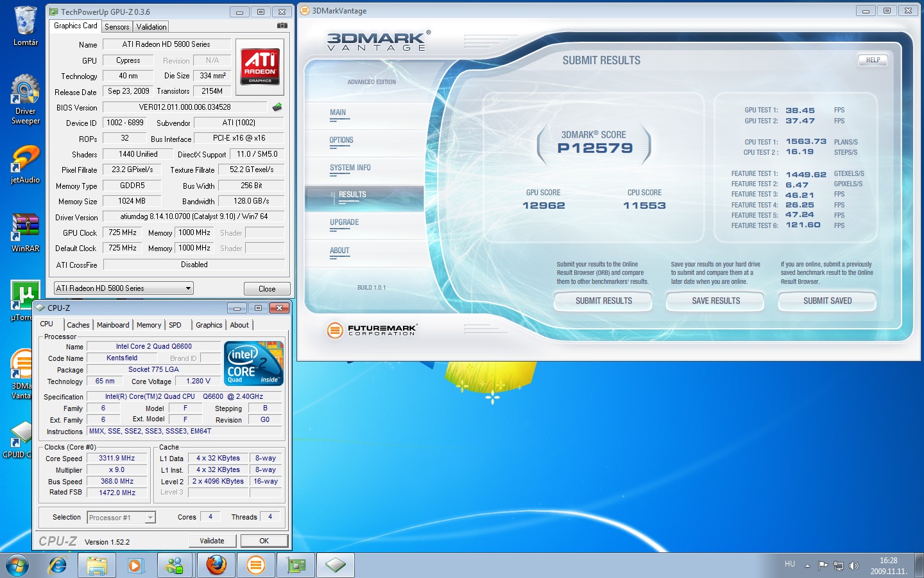Viewport: 924px width, 578px height.
Task: Click the GPU-Z screenshot camera icon
Action: click(x=282, y=26)
